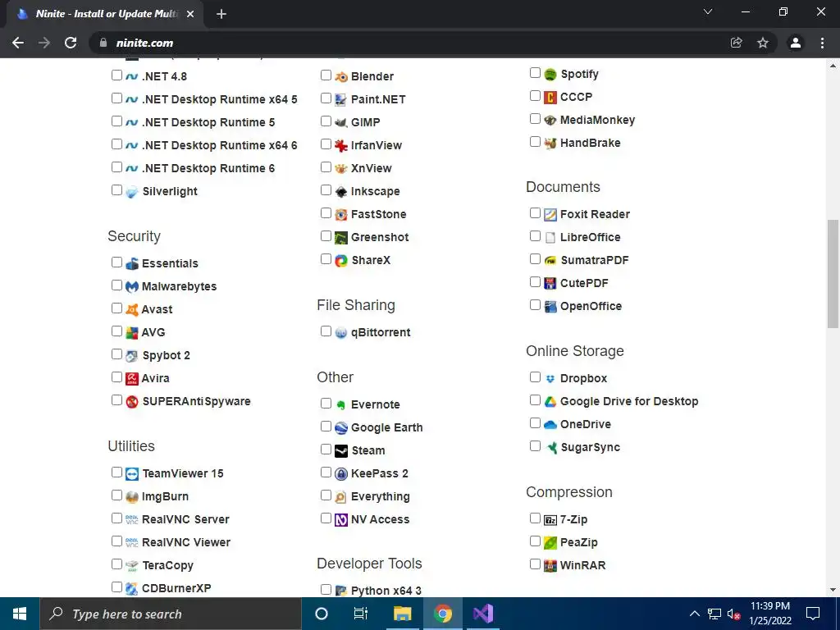Click the Spotify green icon
The image size is (840, 630).
coord(550,75)
